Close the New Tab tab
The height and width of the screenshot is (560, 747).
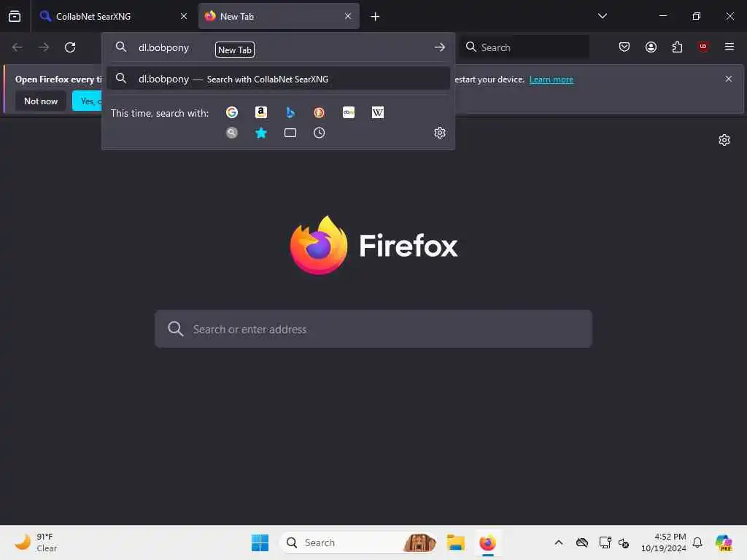(x=348, y=16)
